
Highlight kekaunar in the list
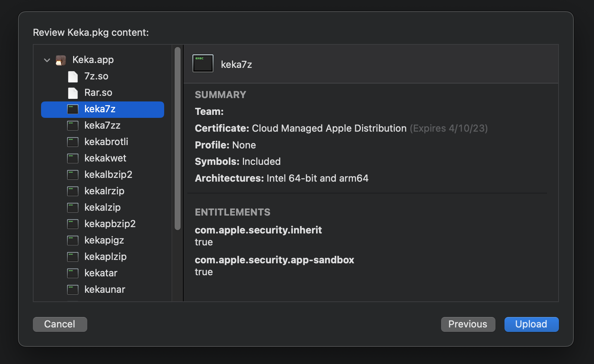click(104, 289)
